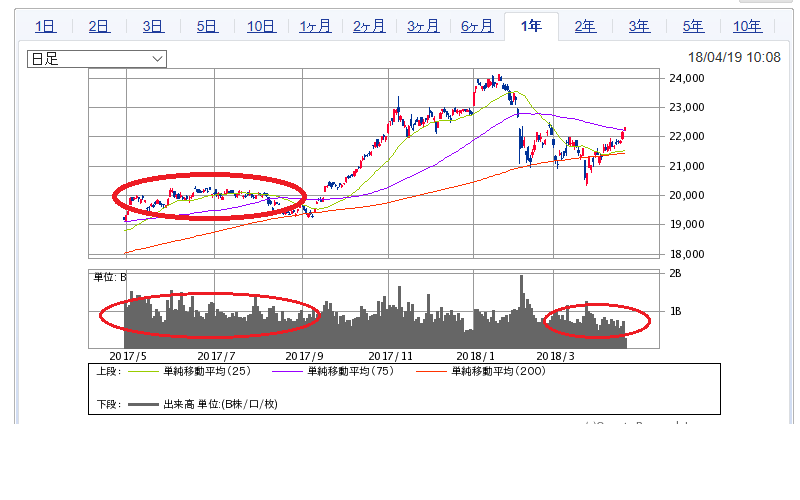Switch to the 1日 chart tab
Screen dimensions: 800x500
click(45, 27)
